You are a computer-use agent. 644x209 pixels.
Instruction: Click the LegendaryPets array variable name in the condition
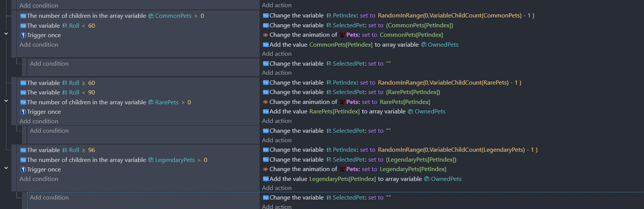point(175,160)
